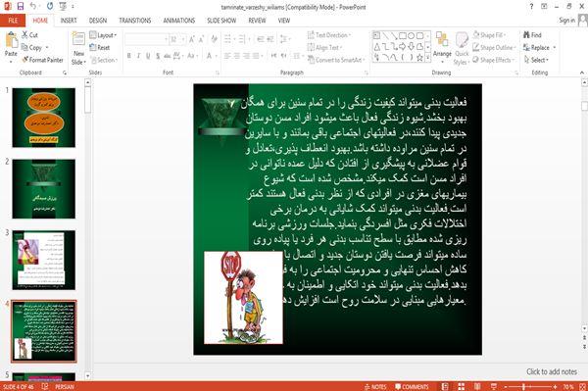Click Cut in the Clipboard group
Image resolution: width=588 pixels, height=391 pixels.
coord(29,35)
